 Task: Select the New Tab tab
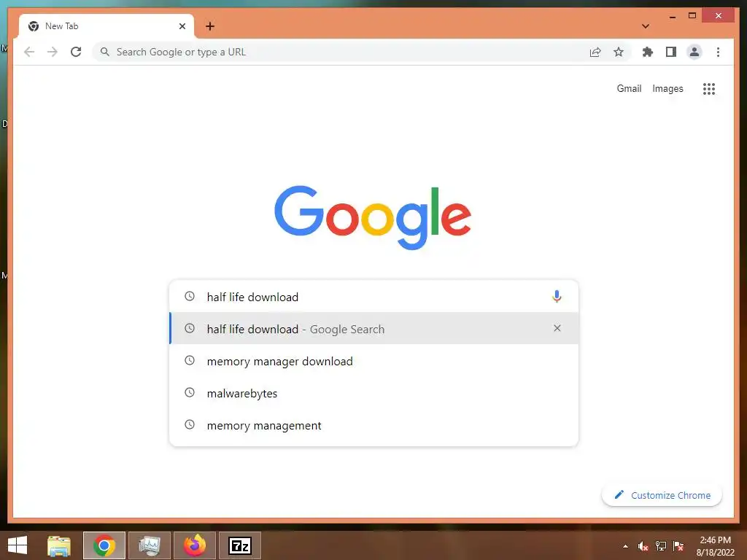(107, 26)
